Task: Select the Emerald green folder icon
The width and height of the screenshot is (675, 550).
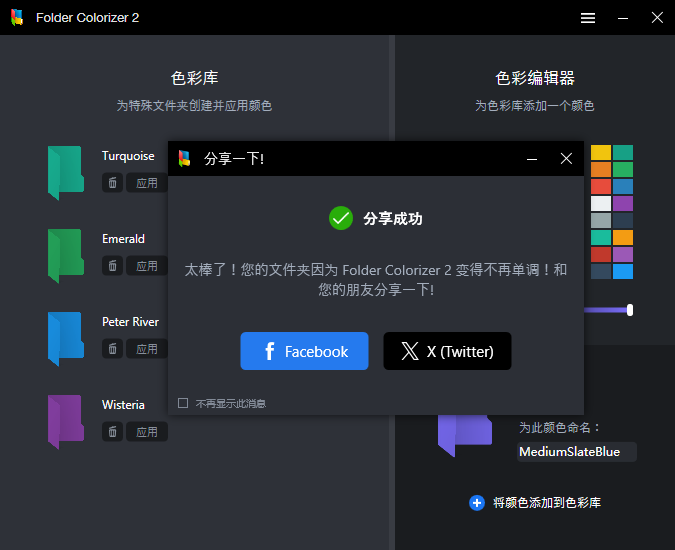Action: point(65,256)
